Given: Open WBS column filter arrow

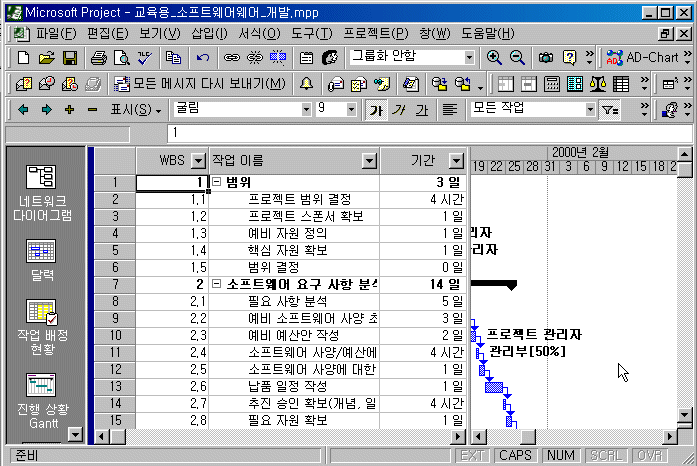Looking at the screenshot, I should coord(198,161).
